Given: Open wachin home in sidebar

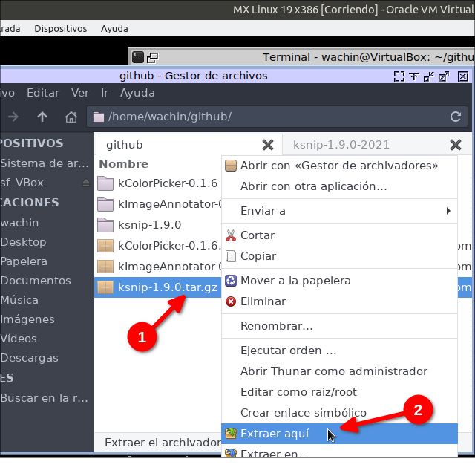Looking at the screenshot, I should click(x=19, y=223).
